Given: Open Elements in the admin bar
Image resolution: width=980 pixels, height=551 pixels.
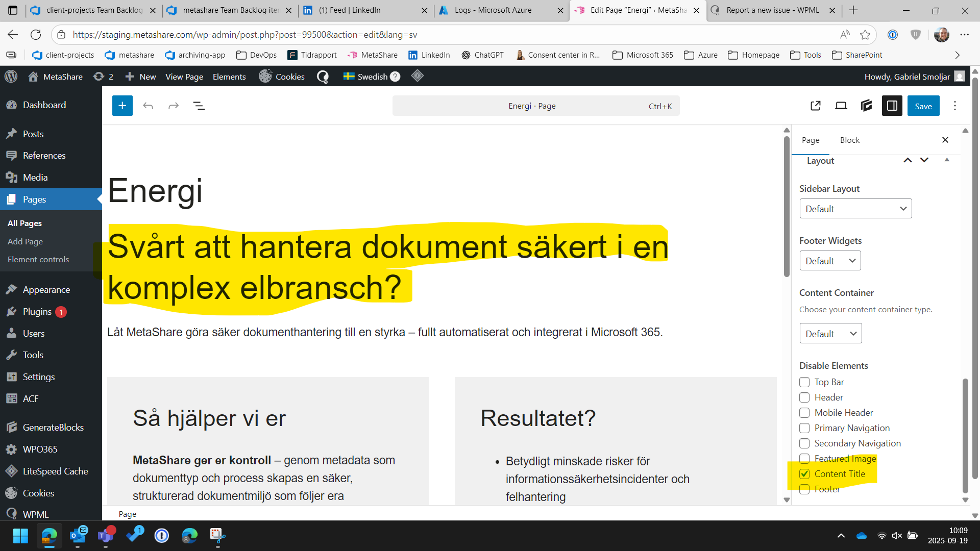Looking at the screenshot, I should 229,77.
